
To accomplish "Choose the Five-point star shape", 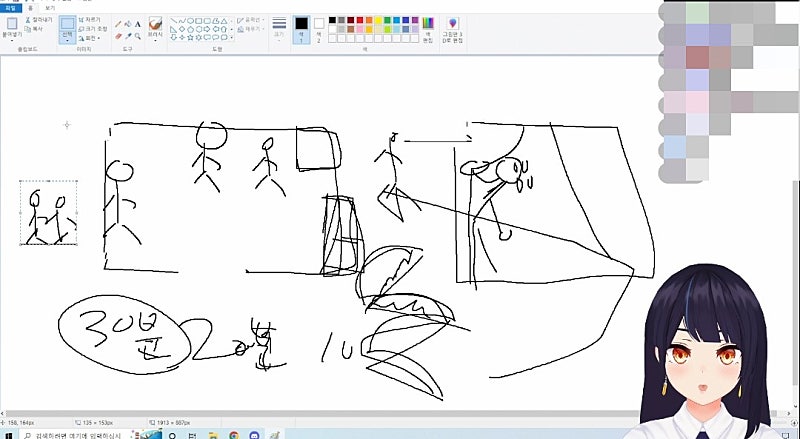I will [190, 37].
